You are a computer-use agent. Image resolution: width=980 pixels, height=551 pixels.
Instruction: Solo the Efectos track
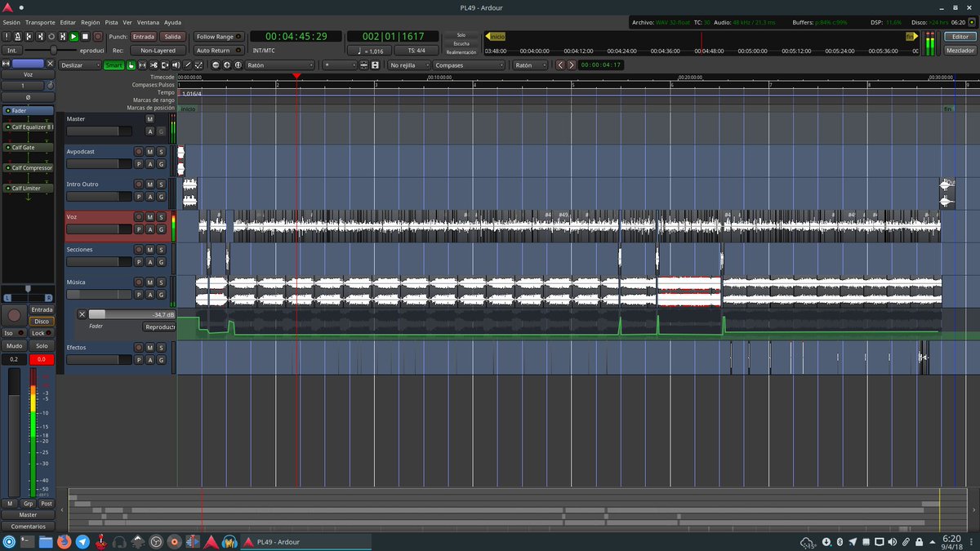click(161, 348)
